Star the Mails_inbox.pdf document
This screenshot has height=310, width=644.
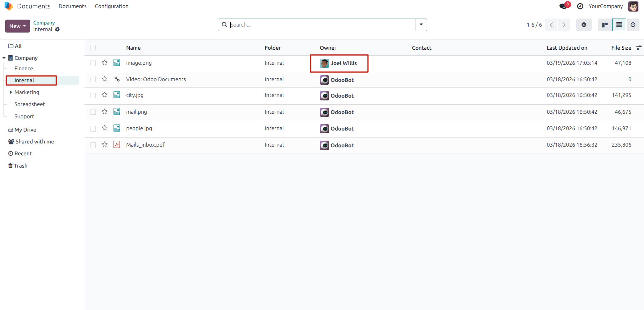[104, 145]
